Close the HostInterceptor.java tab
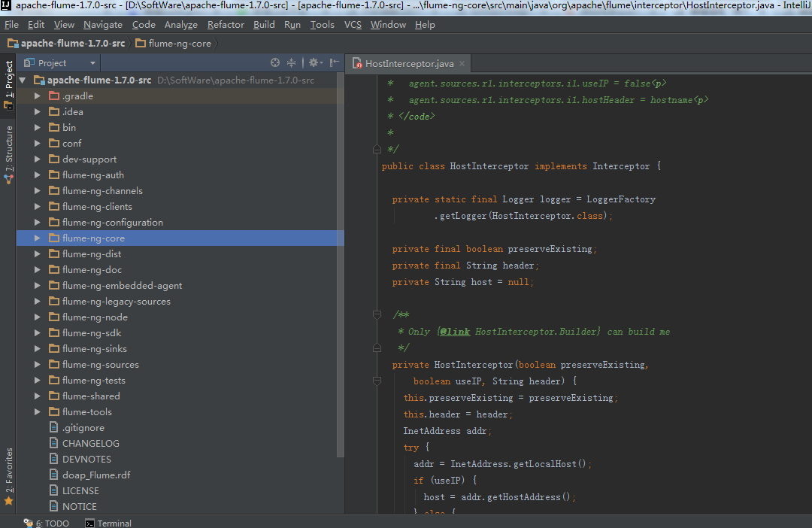Screen dimensions: 812x528 (x=462, y=64)
